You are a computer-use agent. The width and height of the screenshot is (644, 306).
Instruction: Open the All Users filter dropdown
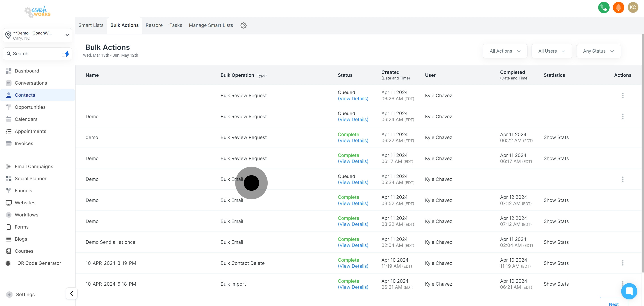click(551, 51)
